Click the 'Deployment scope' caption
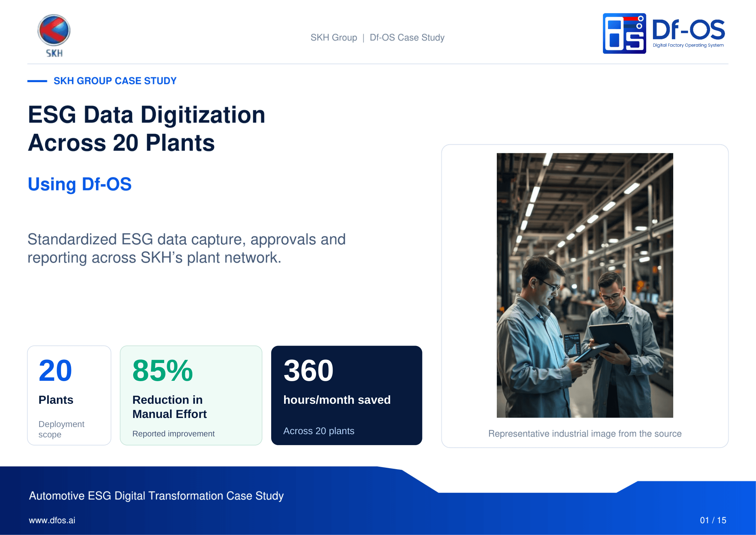This screenshot has height=535, width=756. 61,429
